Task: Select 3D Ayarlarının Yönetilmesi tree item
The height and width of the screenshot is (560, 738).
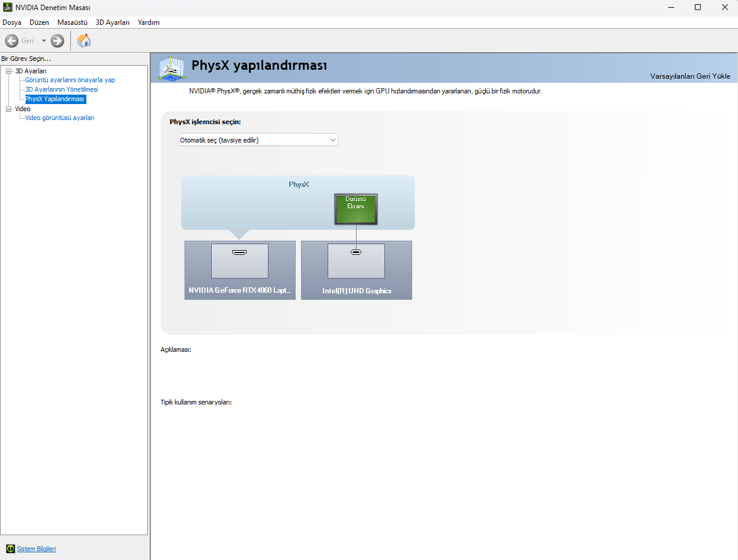Action: [61, 89]
